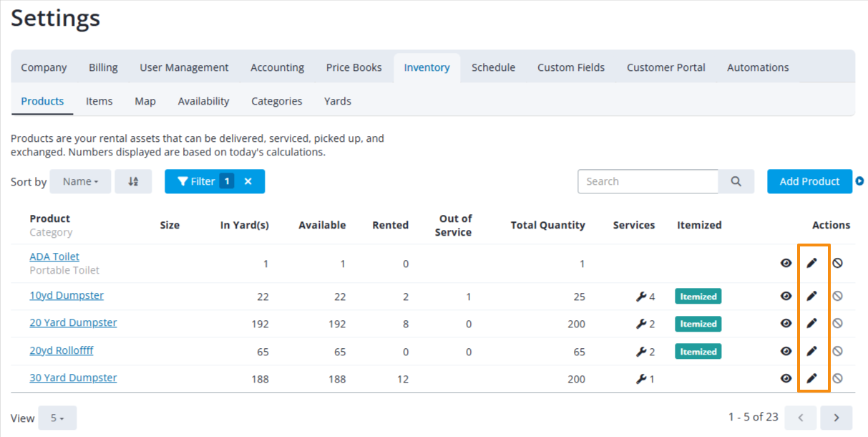This screenshot has width=868, height=437.
Task: Click the 20yd Rolloffff services wrench icon
Action: (x=641, y=352)
